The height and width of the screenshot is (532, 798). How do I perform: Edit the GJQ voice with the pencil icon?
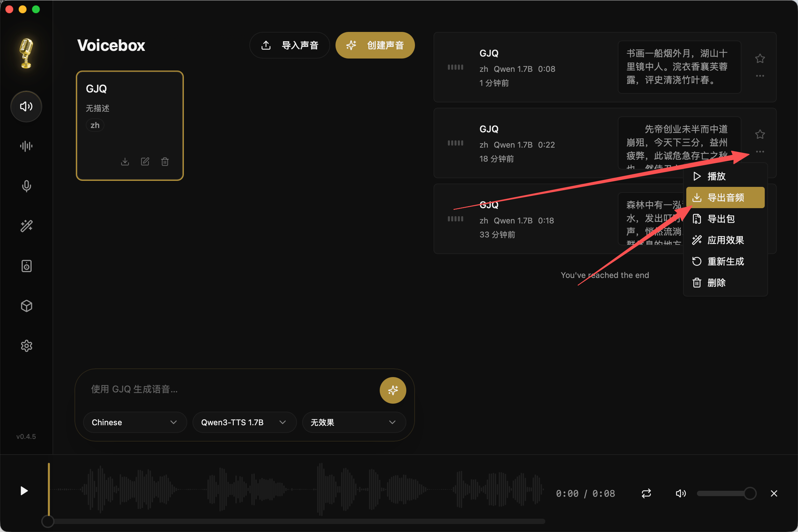click(145, 162)
